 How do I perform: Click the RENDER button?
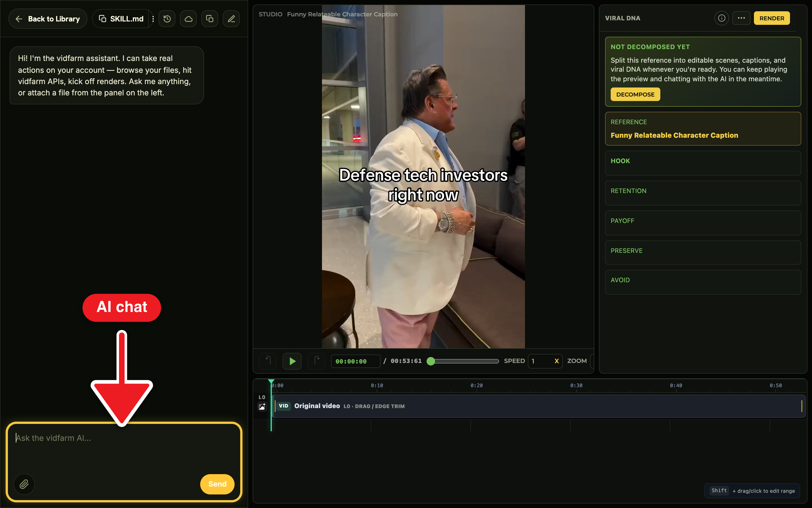pos(772,18)
